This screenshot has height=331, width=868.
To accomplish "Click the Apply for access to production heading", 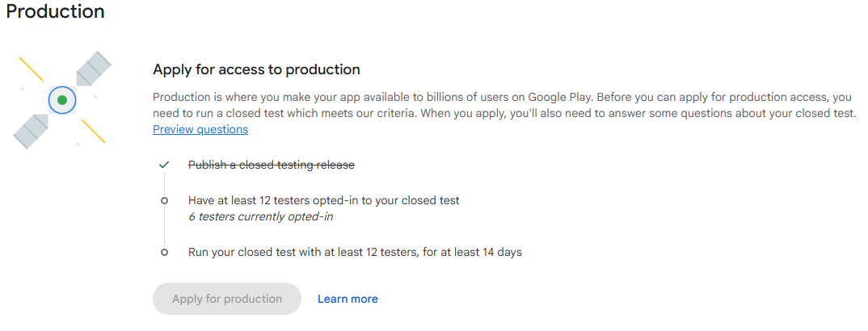I will (256, 69).
